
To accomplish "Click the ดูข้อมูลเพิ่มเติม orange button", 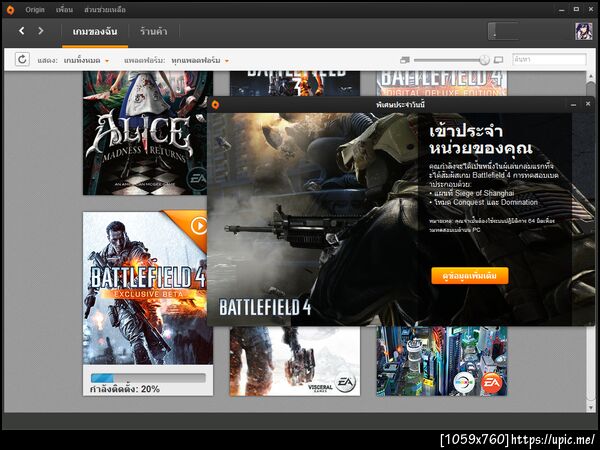I will (470, 276).
